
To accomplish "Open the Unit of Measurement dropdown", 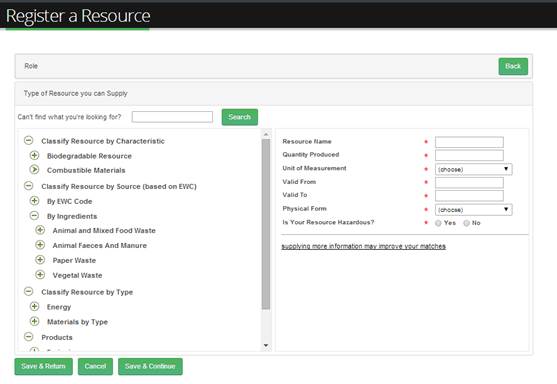I will 474,169.
